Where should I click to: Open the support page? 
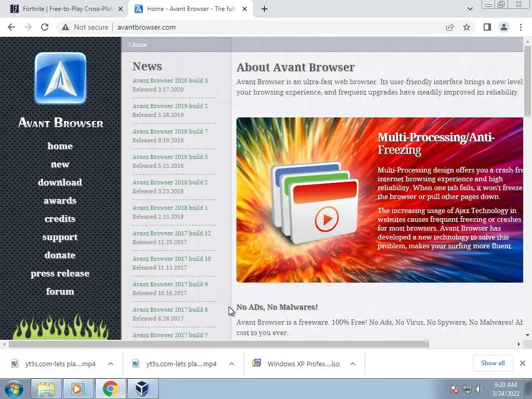click(60, 237)
